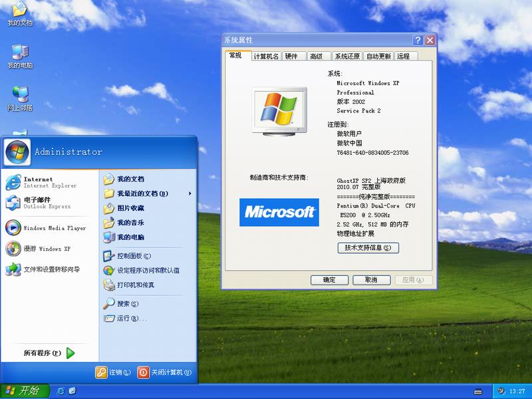Open 图片收藏 folder
The image size is (532, 399).
124,208
